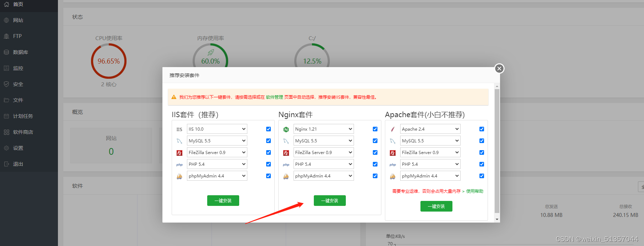644x246 pixels.
Task: Uncheck PHP 5.4 in the Nginx suite
Action: pyautogui.click(x=375, y=164)
